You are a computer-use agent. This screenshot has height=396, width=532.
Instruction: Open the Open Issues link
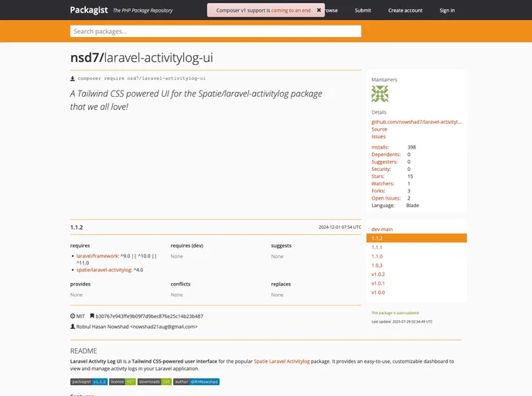pos(386,198)
